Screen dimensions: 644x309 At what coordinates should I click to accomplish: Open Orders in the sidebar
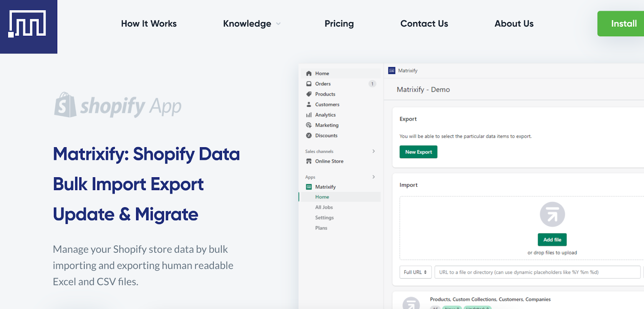pos(323,84)
